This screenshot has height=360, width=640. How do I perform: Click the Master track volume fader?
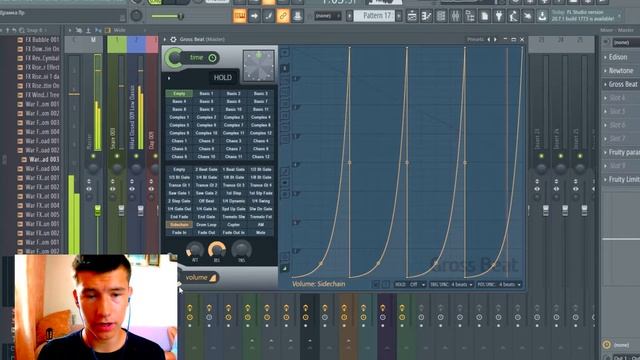click(98, 211)
